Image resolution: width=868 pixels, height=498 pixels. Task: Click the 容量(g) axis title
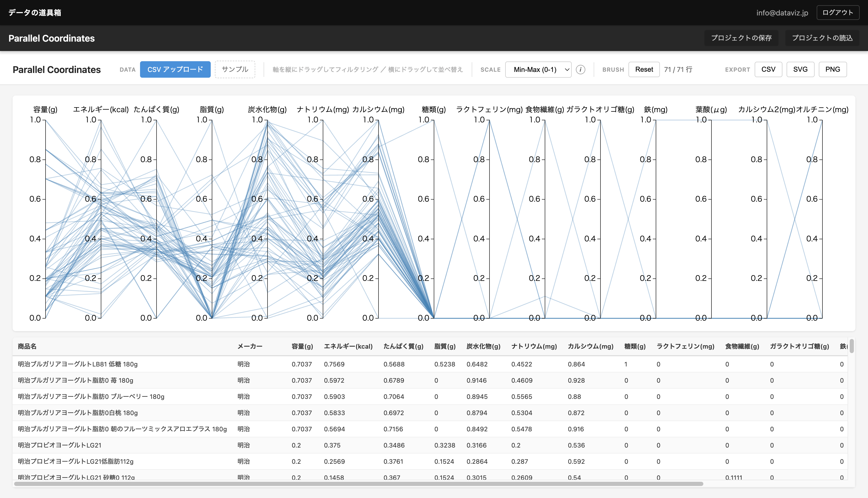tap(45, 109)
